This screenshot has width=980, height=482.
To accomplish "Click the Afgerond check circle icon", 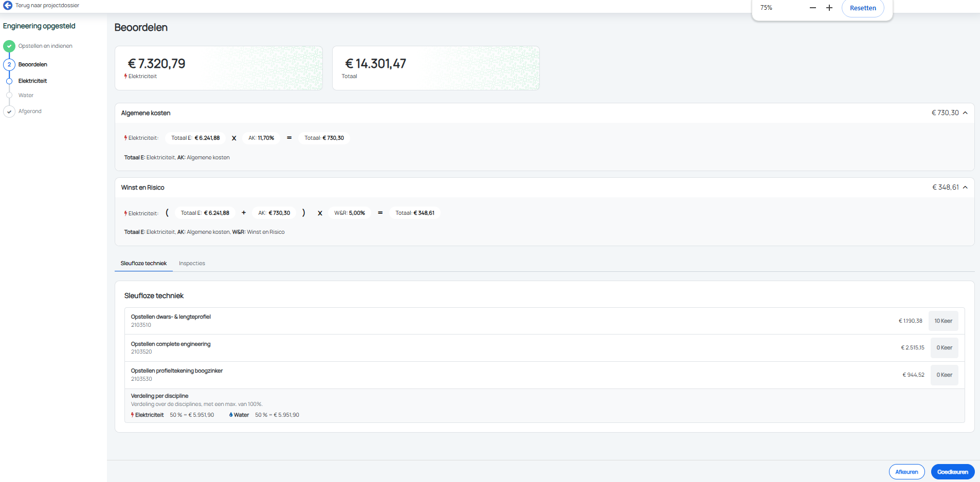I will tap(9, 112).
